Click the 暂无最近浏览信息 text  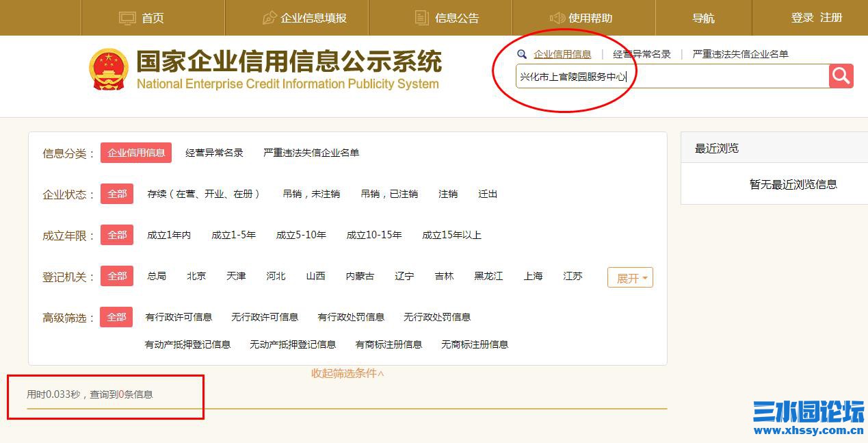point(793,184)
